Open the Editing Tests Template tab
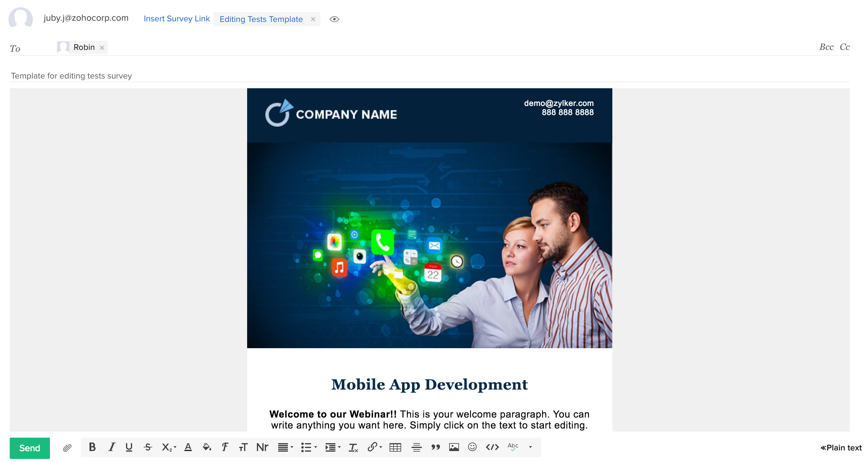The image size is (868, 462). 261,19
